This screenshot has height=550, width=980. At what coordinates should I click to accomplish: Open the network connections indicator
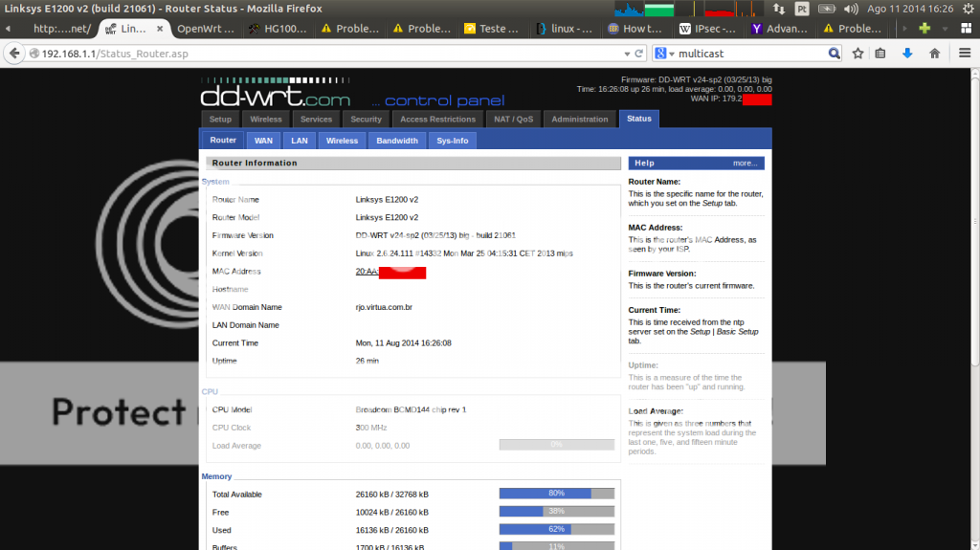pyautogui.click(x=779, y=9)
